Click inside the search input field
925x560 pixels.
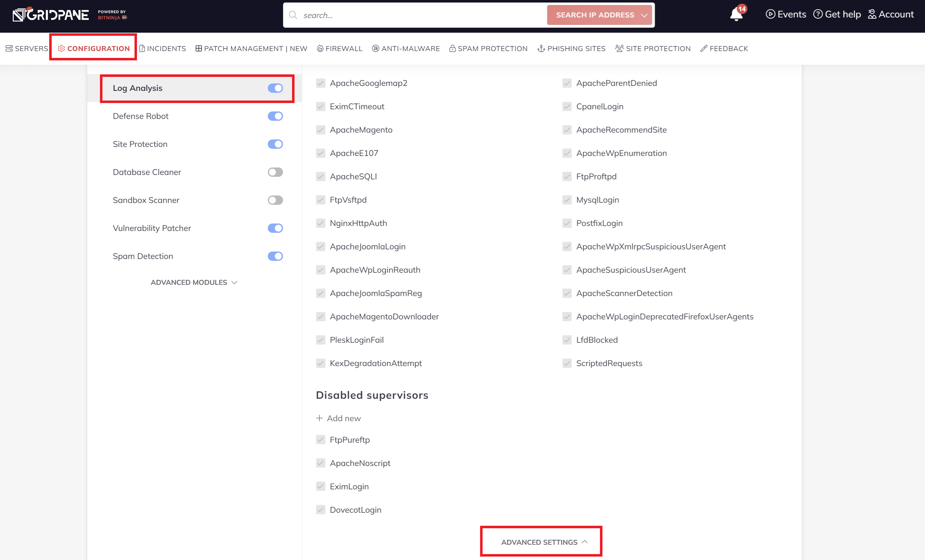413,15
